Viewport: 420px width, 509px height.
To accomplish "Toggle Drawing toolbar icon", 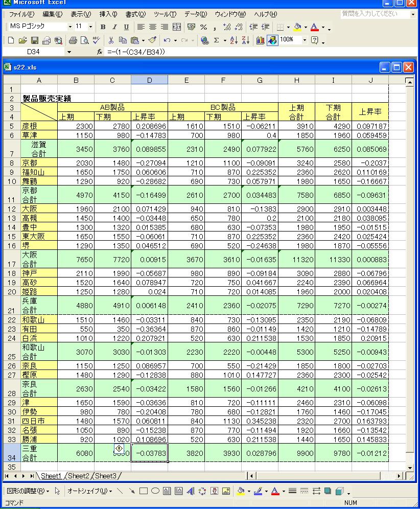I will coord(272,40).
